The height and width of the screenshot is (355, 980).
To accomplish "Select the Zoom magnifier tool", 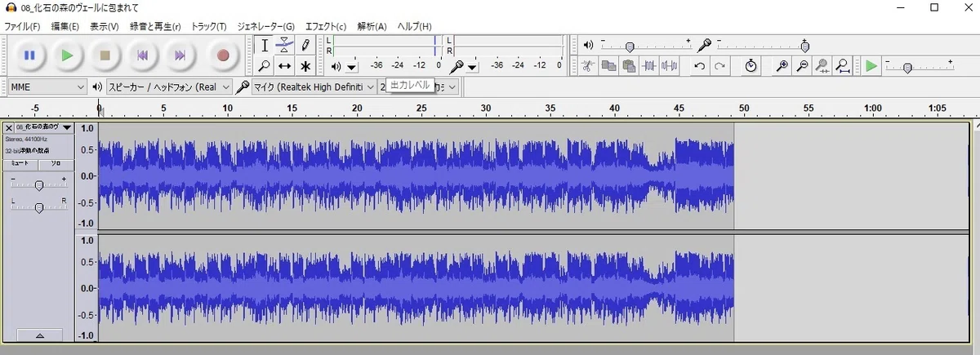I will [x=264, y=66].
